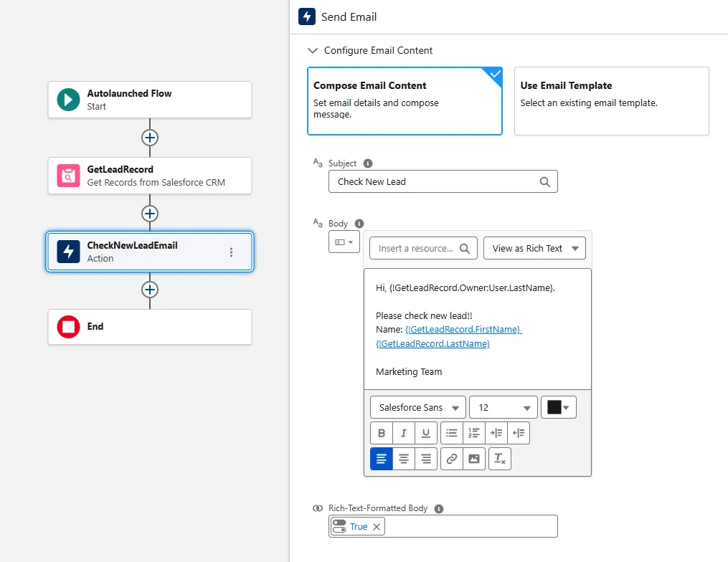Open Body input type dropdown
The height and width of the screenshot is (562, 728).
coord(344,242)
